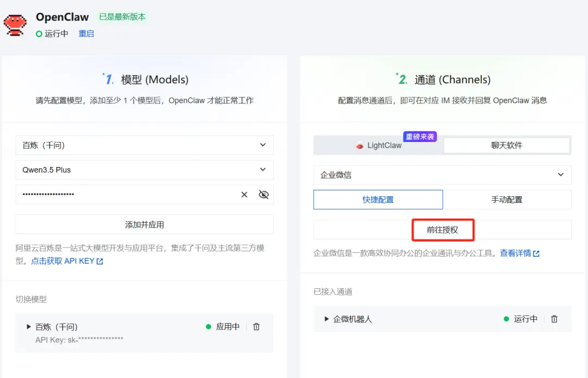
Task: Click the 模型 (Models) heading
Action: (x=155, y=79)
